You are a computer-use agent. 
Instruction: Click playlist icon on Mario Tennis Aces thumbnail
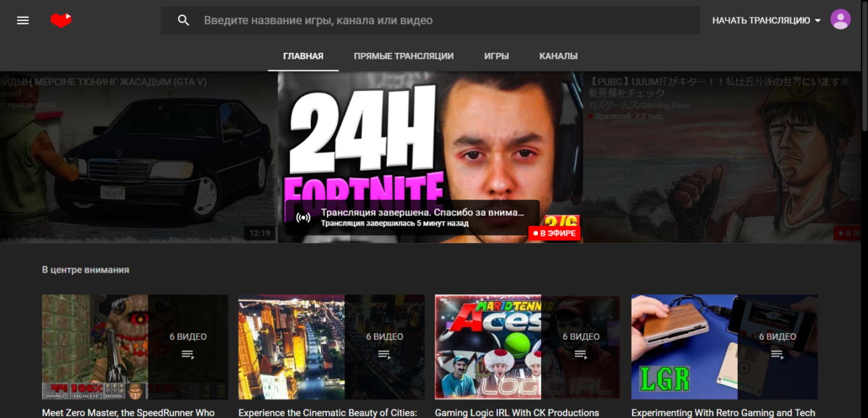pos(581,354)
